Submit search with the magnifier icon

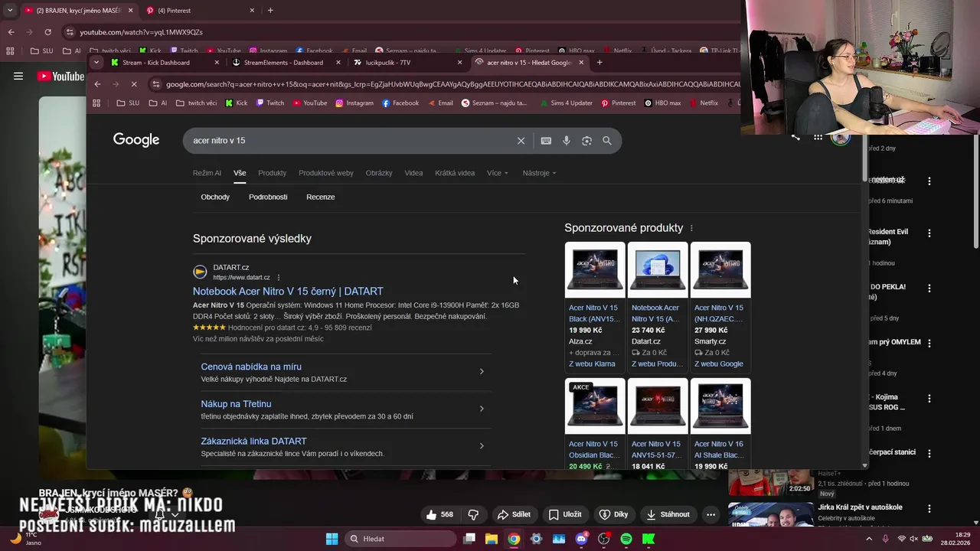coord(607,141)
